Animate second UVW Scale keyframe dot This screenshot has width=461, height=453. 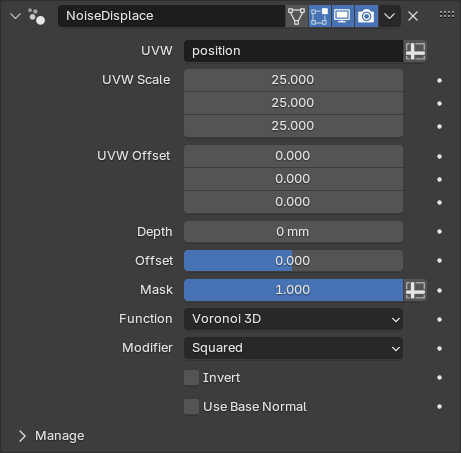tap(439, 103)
